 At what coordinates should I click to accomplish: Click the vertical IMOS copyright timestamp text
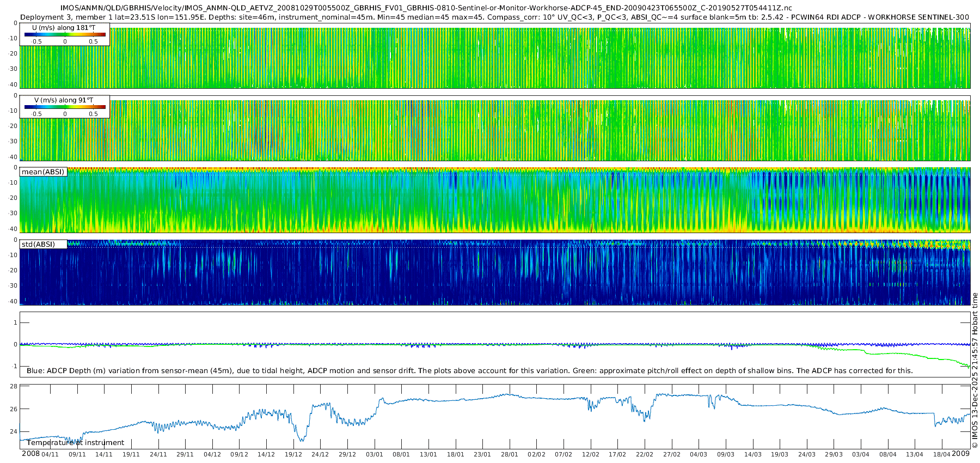[975, 370]
